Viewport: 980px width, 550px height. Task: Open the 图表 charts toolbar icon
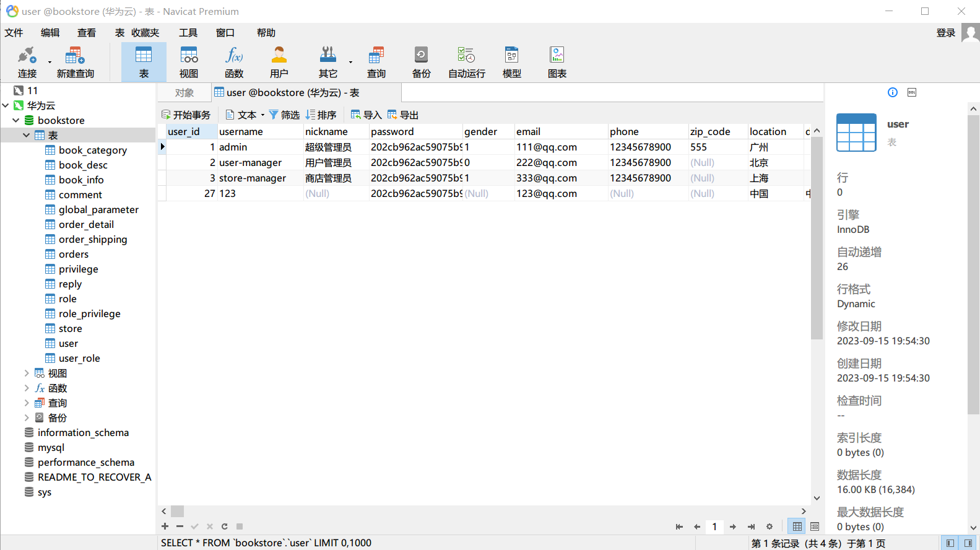[557, 62]
